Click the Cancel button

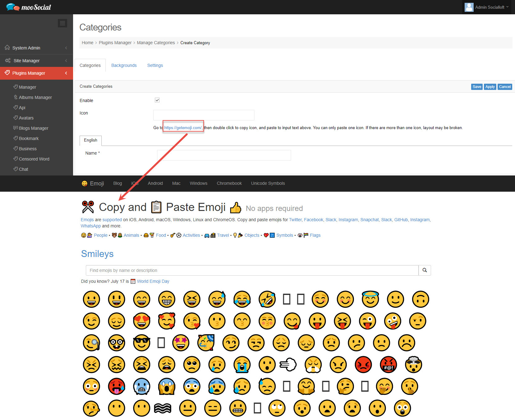coord(505,87)
